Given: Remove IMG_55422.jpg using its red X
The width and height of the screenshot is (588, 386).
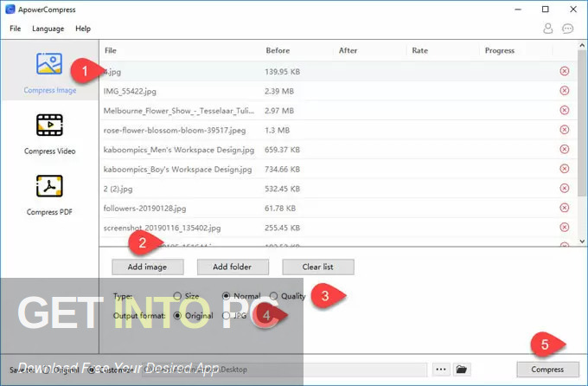Looking at the screenshot, I should (x=565, y=91).
